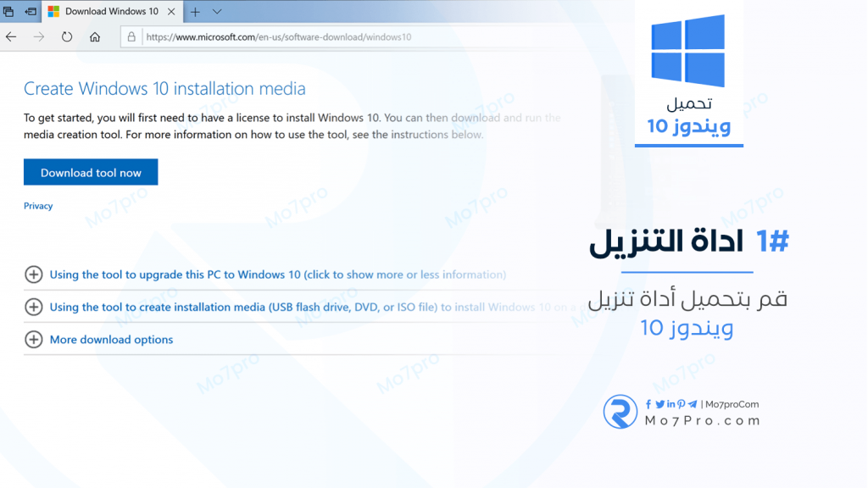This screenshot has height=488, width=868.
Task: Select the Pinterest icon
Action: pos(681,405)
